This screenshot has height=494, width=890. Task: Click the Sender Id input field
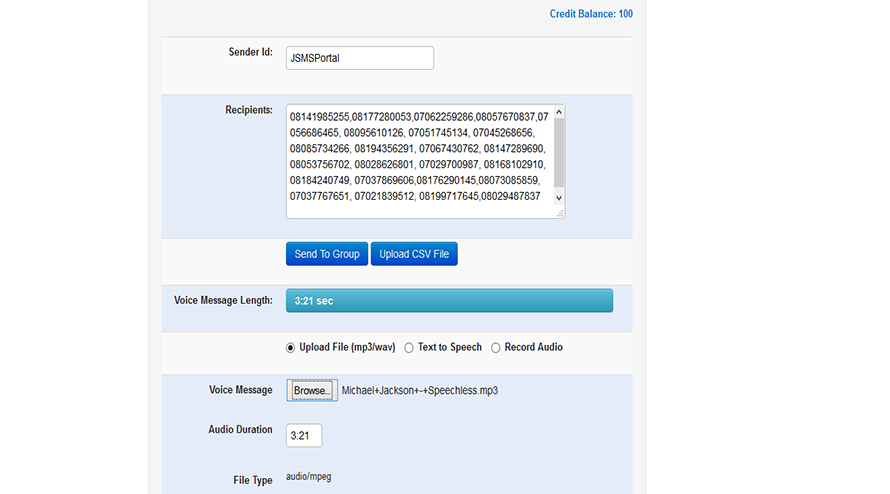(359, 58)
